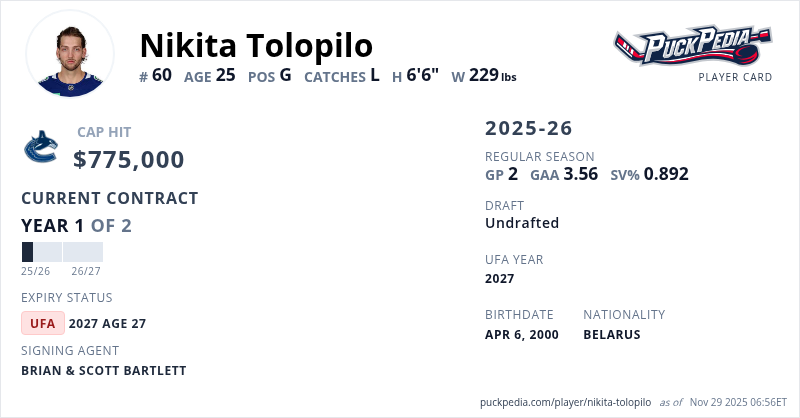Click the jersey number 60

[x=162, y=75]
